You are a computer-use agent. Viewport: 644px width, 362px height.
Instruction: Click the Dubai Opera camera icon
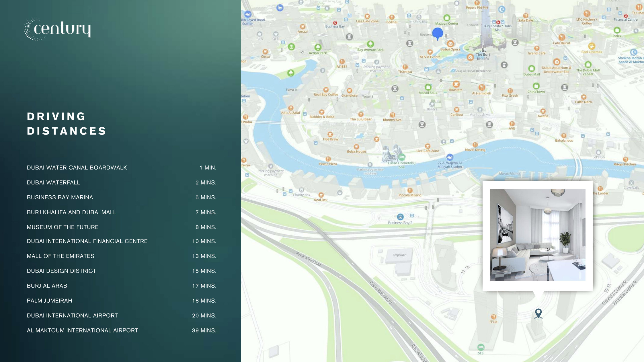tap(450, 44)
